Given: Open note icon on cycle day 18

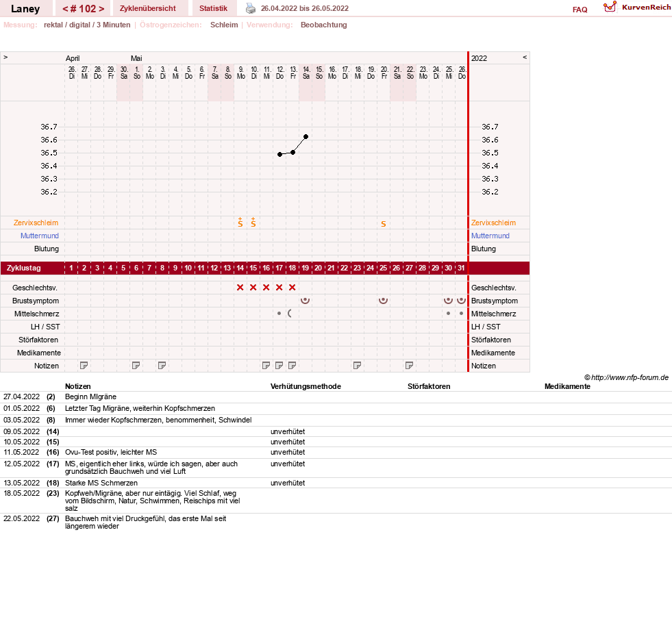Looking at the screenshot, I should pyautogui.click(x=293, y=366).
